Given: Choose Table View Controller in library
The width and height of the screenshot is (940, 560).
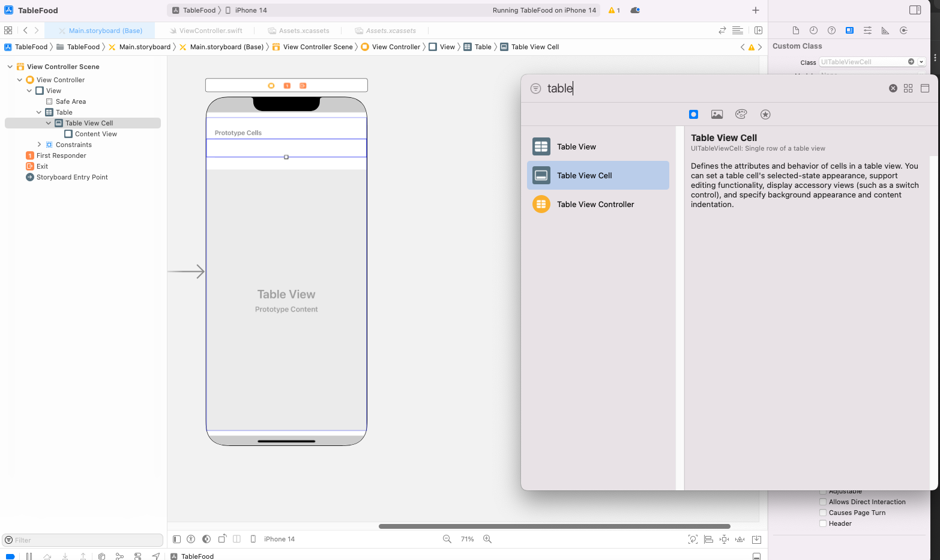Looking at the screenshot, I should 598,204.
